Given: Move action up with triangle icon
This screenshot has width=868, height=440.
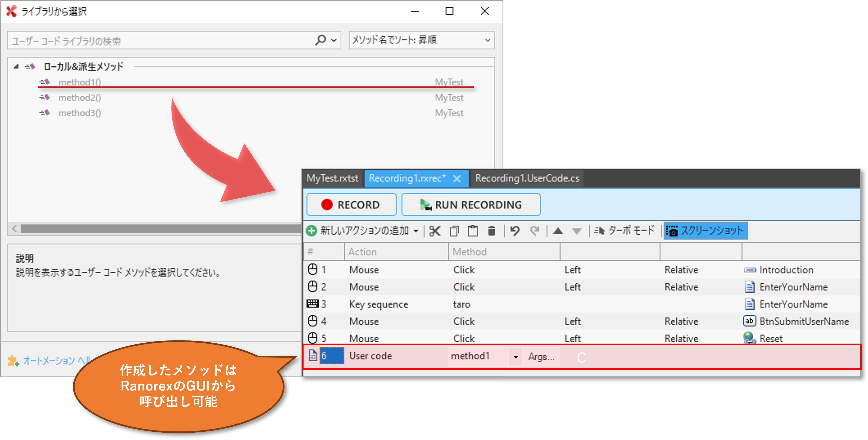Looking at the screenshot, I should coord(558,231).
